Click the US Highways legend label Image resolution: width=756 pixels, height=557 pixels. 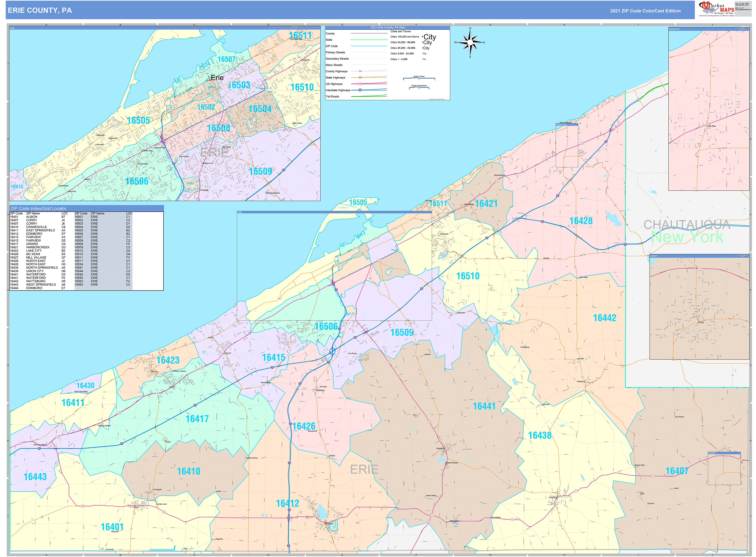click(334, 84)
